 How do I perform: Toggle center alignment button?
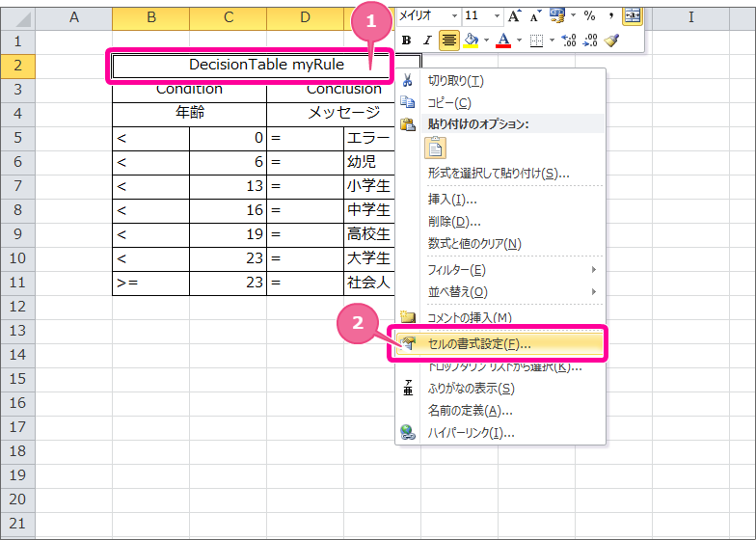[448, 40]
